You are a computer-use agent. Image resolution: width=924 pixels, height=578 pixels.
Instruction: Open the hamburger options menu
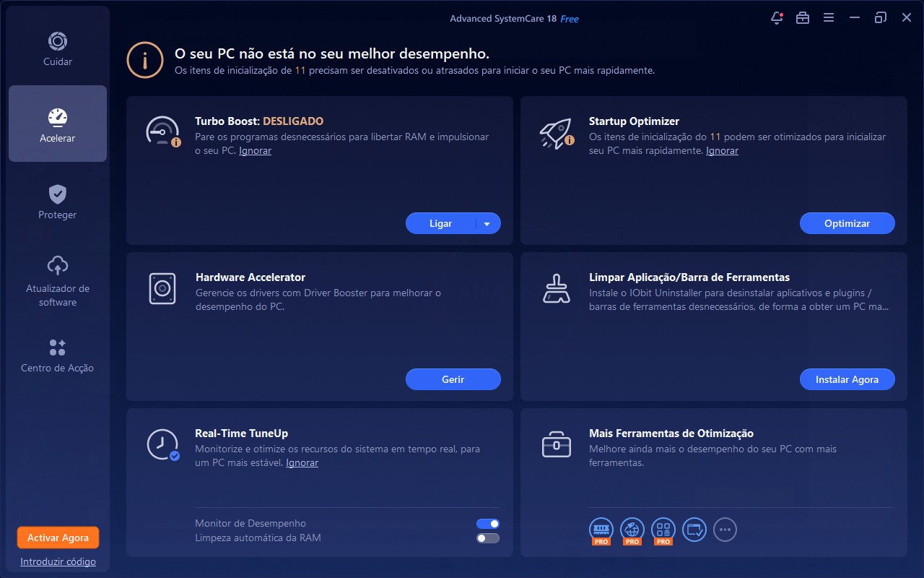(x=829, y=18)
